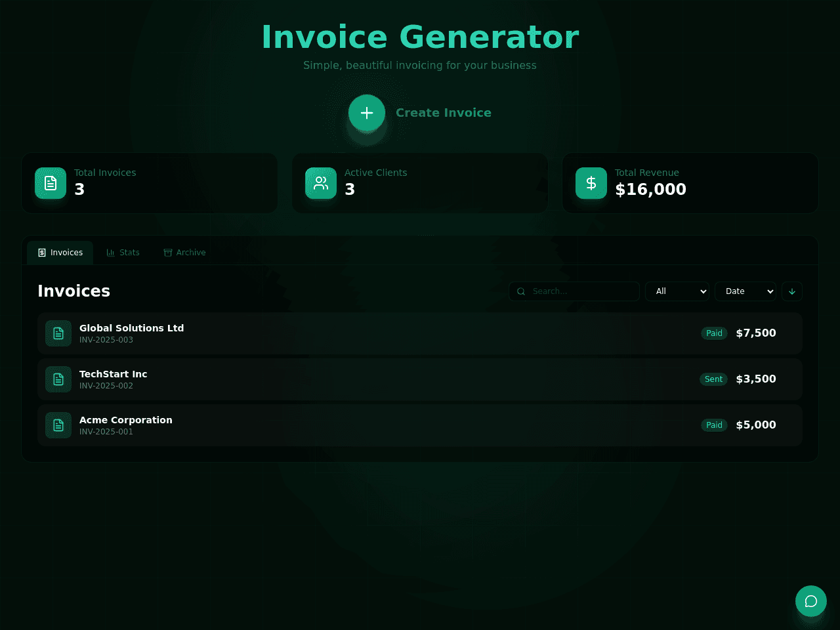
Task: Click the Create Invoice label
Action: pos(444,113)
